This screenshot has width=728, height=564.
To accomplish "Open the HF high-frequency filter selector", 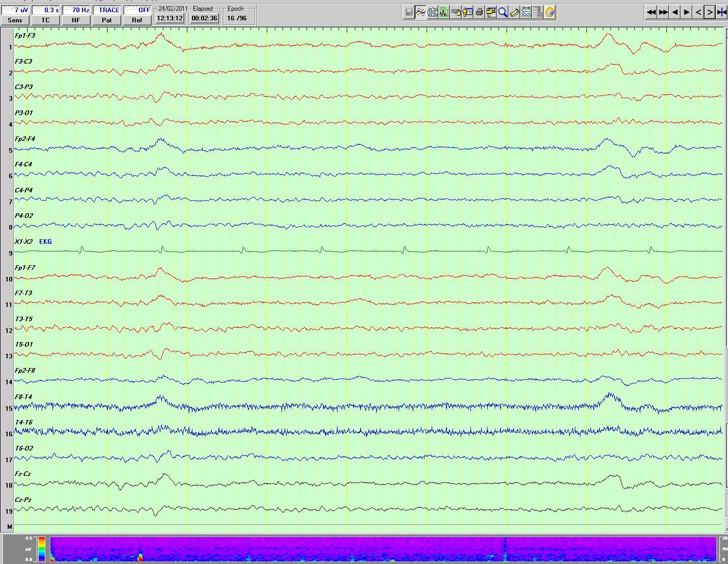I will click(x=76, y=20).
